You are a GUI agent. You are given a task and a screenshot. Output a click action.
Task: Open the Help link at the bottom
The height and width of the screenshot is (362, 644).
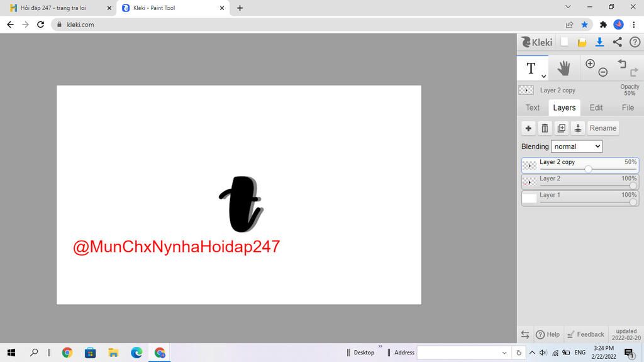548,334
